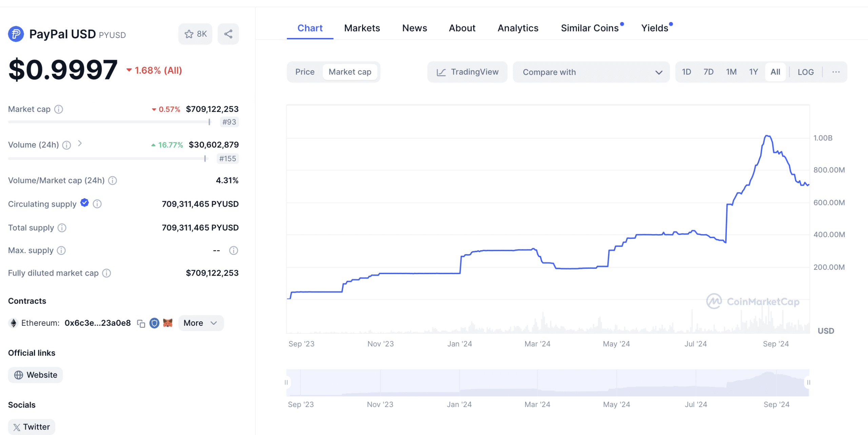Open the About tab

pyautogui.click(x=462, y=28)
